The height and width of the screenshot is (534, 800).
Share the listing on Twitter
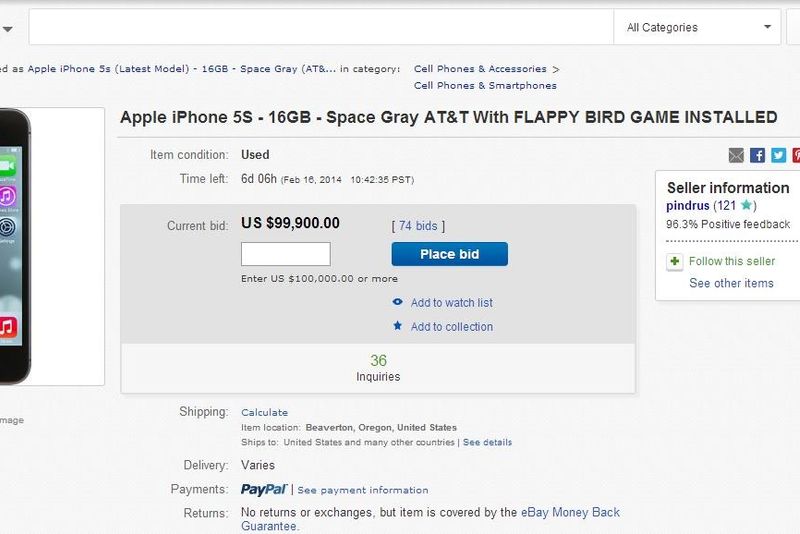[778, 155]
